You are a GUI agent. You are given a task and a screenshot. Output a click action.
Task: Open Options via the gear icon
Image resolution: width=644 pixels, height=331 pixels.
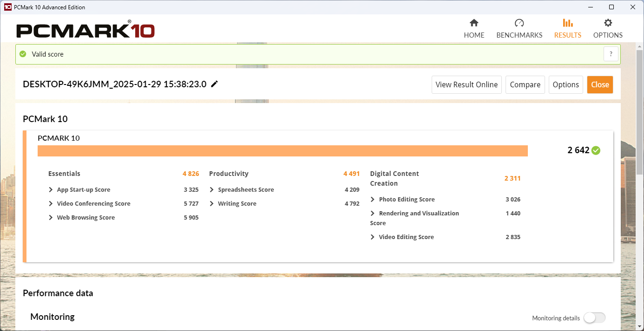coord(608,23)
